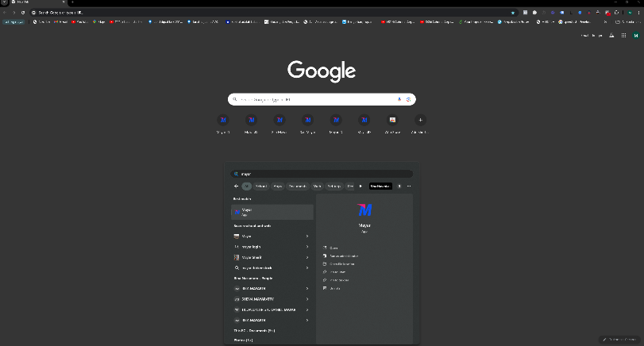Viewport: 644px width, 346px height.
Task: Click the large Mayar logo in the preview pane
Action: point(364,210)
